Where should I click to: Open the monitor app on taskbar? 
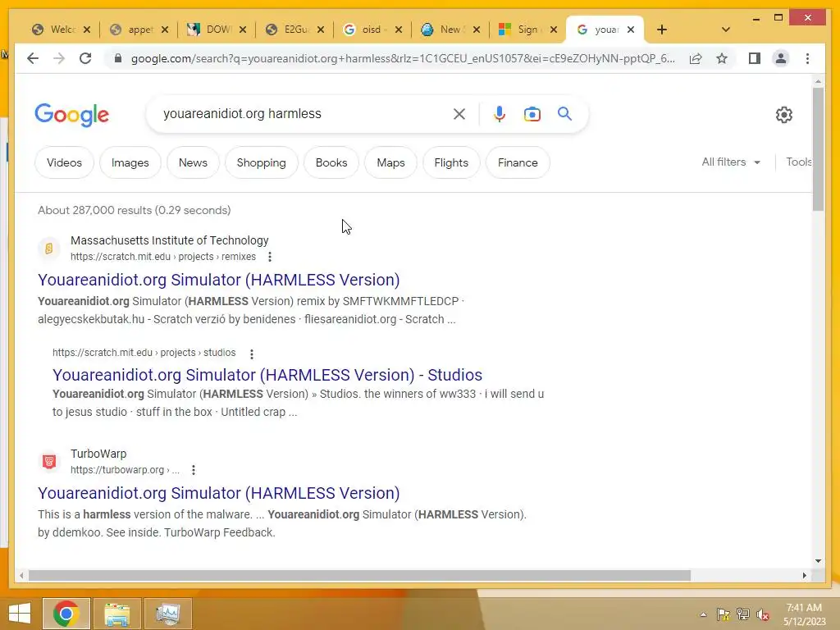click(167, 613)
